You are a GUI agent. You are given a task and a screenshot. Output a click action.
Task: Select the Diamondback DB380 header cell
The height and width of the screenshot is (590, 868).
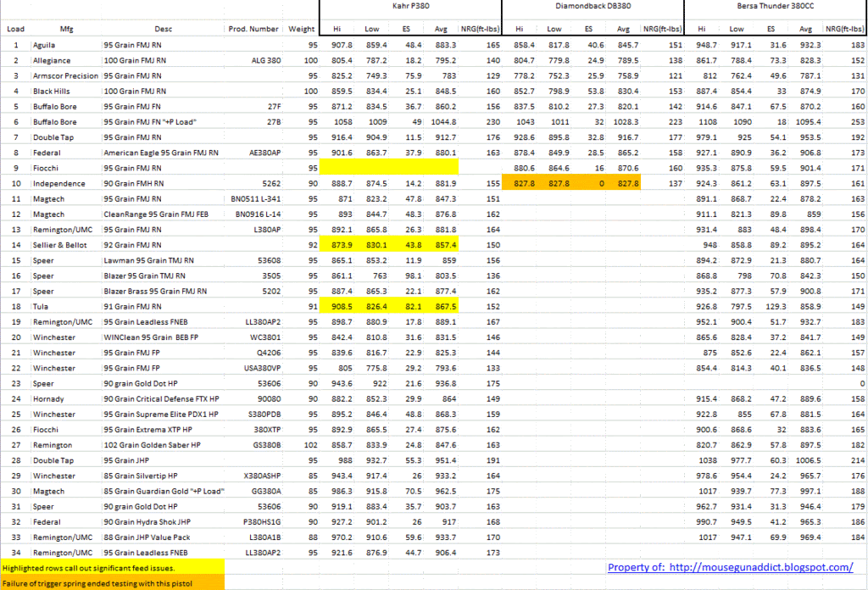coord(593,6)
